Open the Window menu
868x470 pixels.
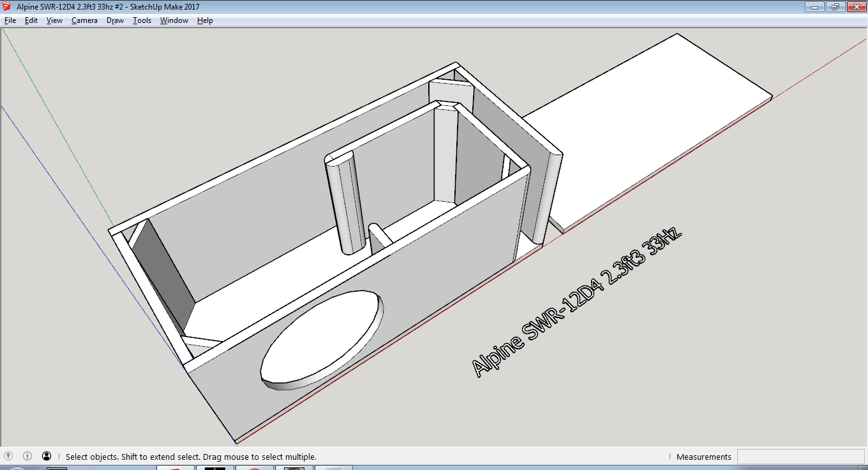(174, 20)
